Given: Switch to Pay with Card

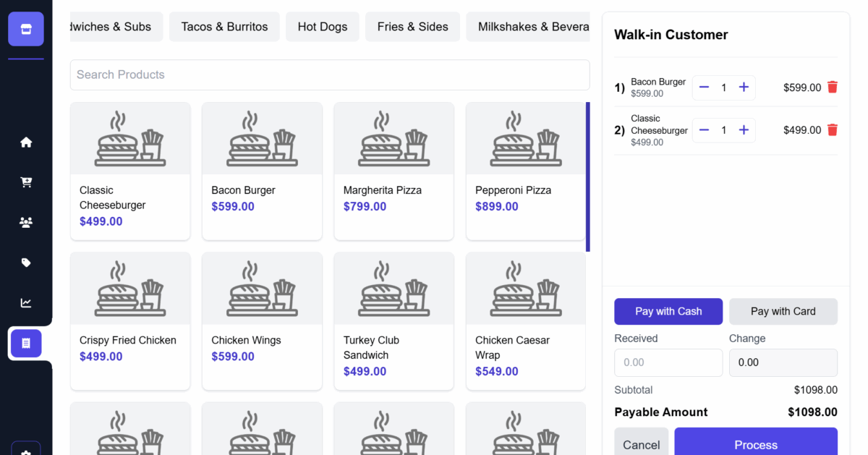Looking at the screenshot, I should (783, 312).
